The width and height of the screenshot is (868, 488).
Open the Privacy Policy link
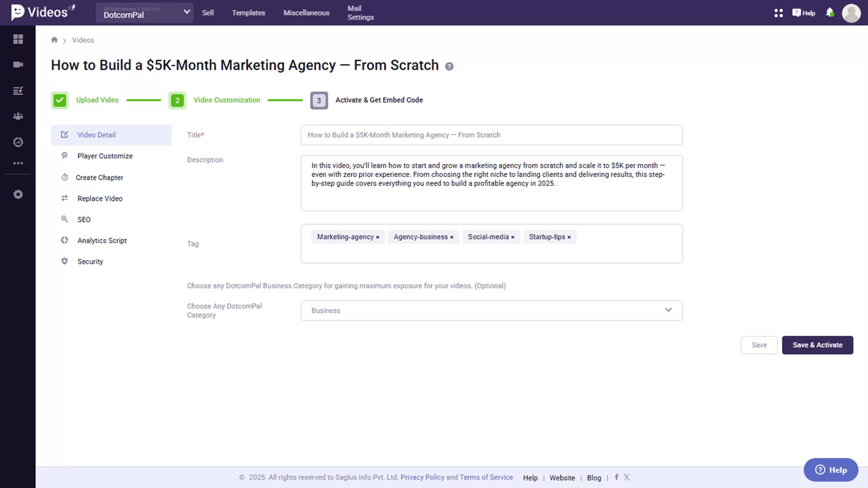tap(422, 477)
